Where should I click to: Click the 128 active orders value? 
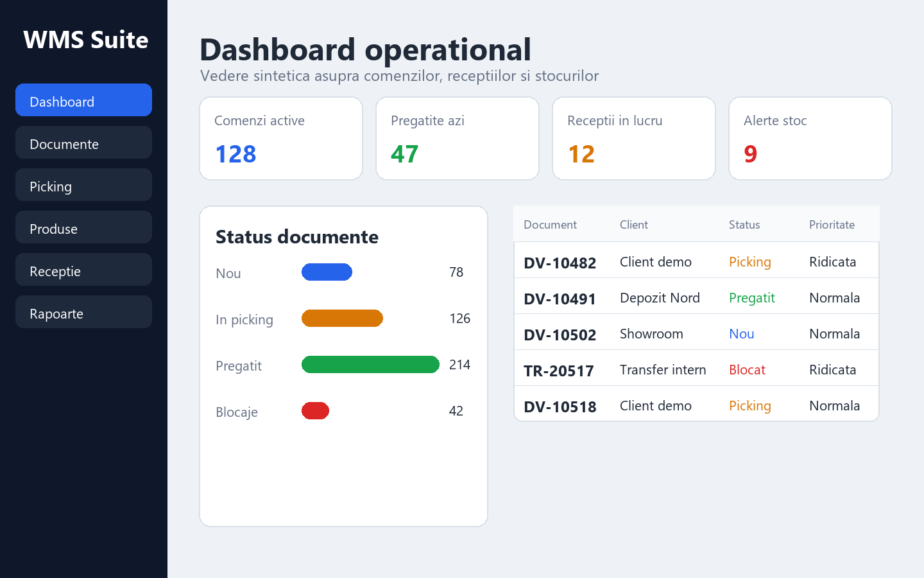(235, 154)
